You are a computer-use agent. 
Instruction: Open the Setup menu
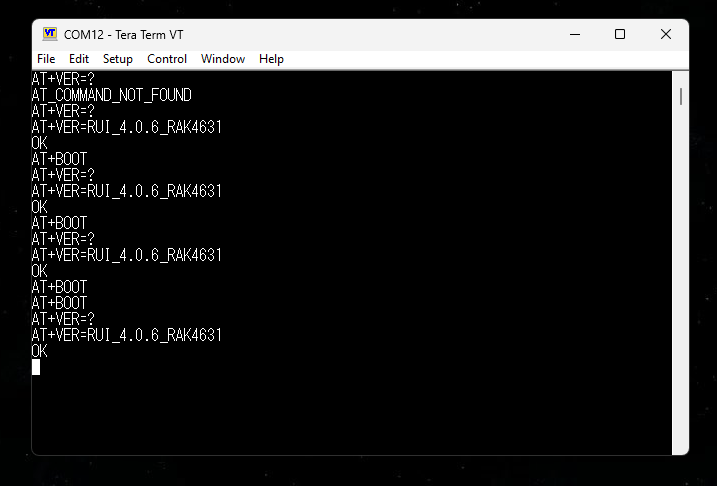[118, 59]
